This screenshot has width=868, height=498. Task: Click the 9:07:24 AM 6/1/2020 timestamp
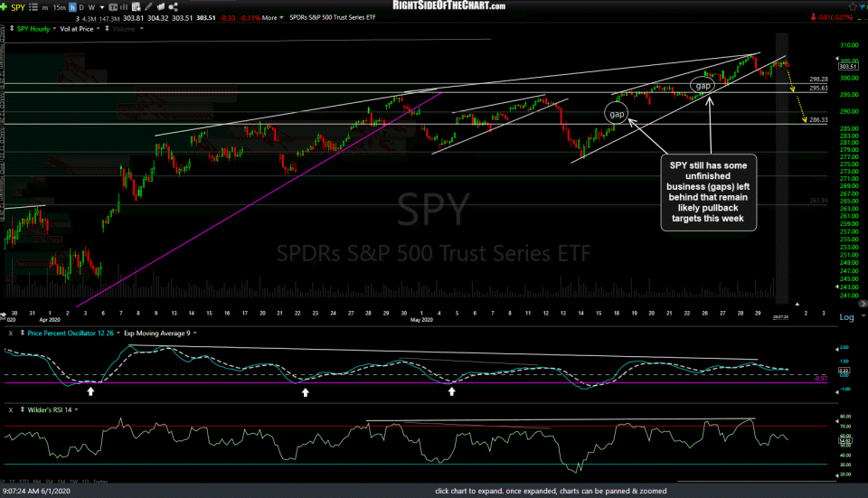[36, 491]
